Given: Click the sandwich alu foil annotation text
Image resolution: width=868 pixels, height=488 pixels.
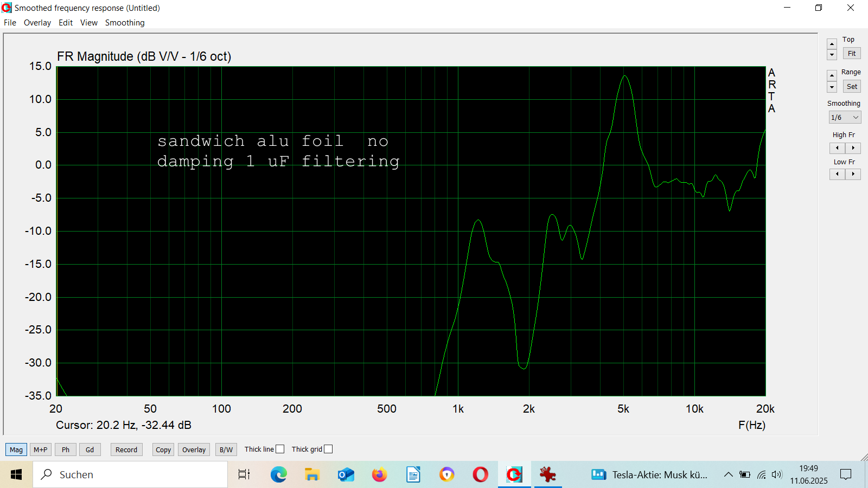Looking at the screenshot, I should pos(279,151).
